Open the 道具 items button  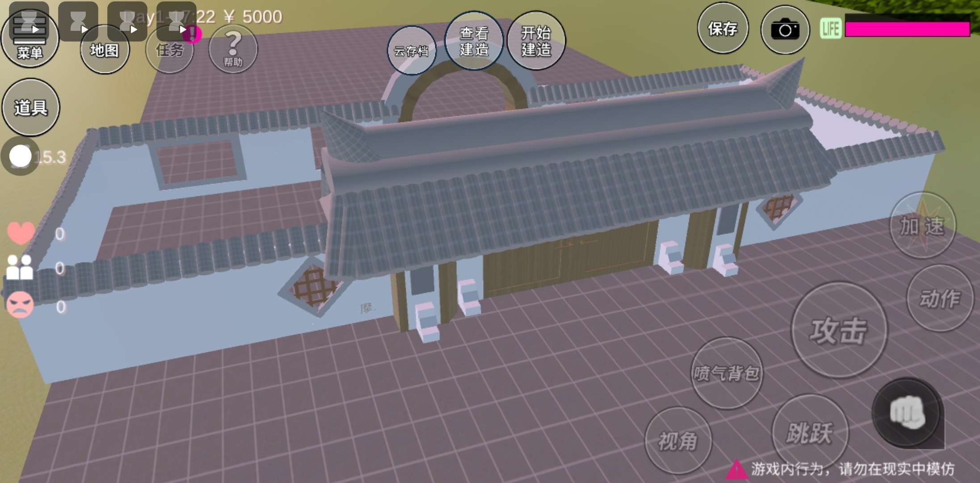31,107
